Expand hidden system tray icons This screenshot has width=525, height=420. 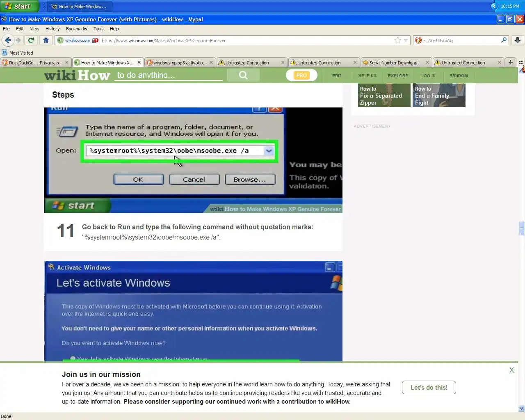click(x=494, y=6)
